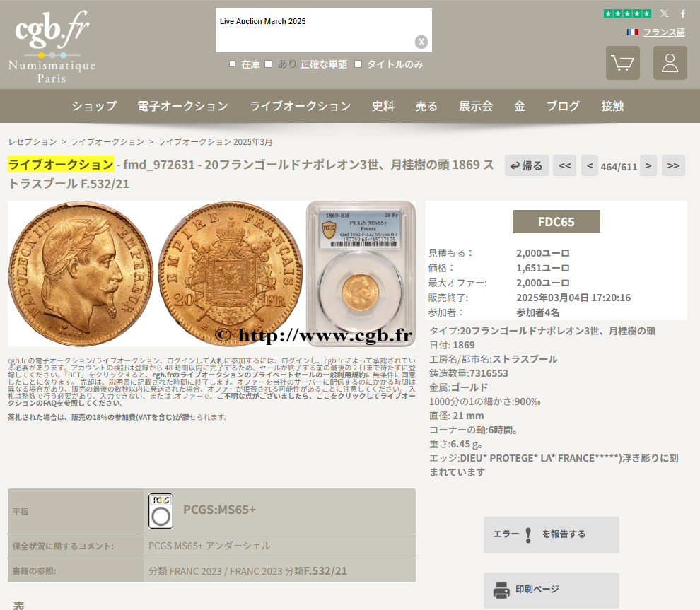
Task: Click the X (Twitter) icon
Action: (x=664, y=14)
